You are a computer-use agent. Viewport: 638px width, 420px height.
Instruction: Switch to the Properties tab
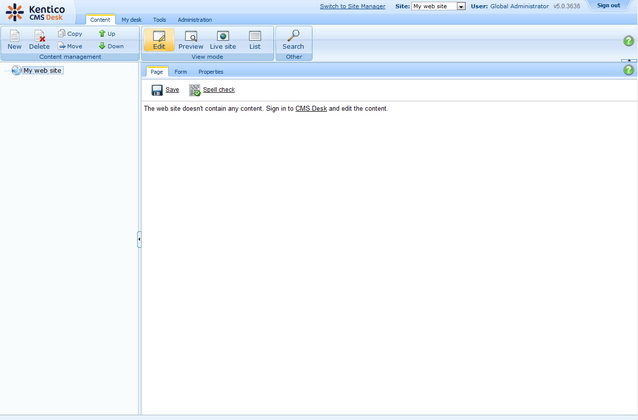point(210,72)
